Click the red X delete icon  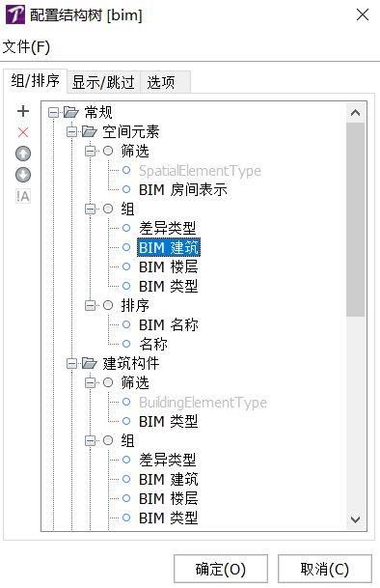pyautogui.click(x=23, y=132)
